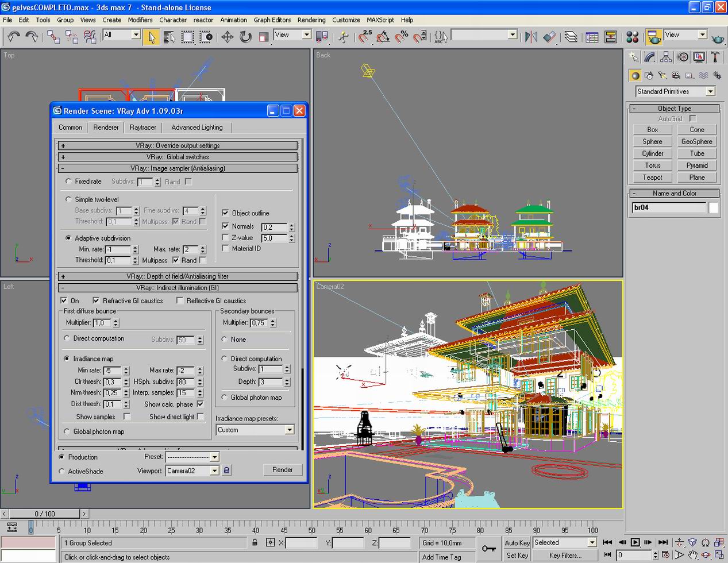The image size is (728, 563).
Task: Toggle Show calc. phase checkbox
Action: [200, 404]
